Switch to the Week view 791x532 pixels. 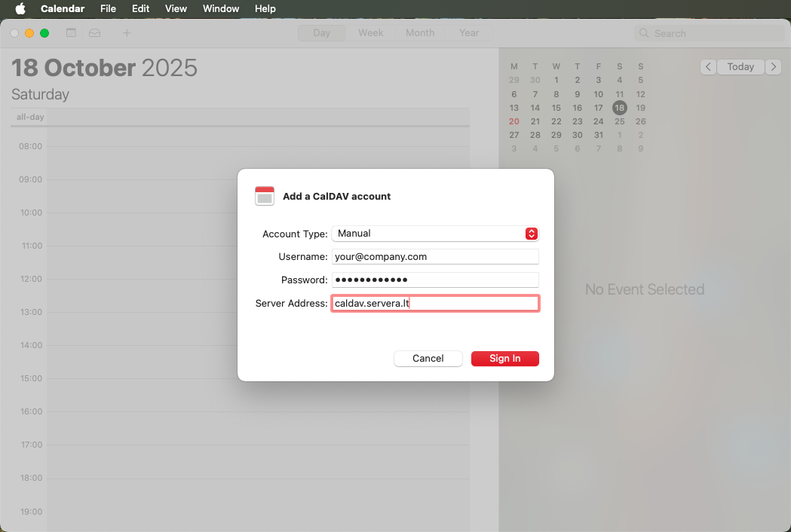[x=370, y=32]
